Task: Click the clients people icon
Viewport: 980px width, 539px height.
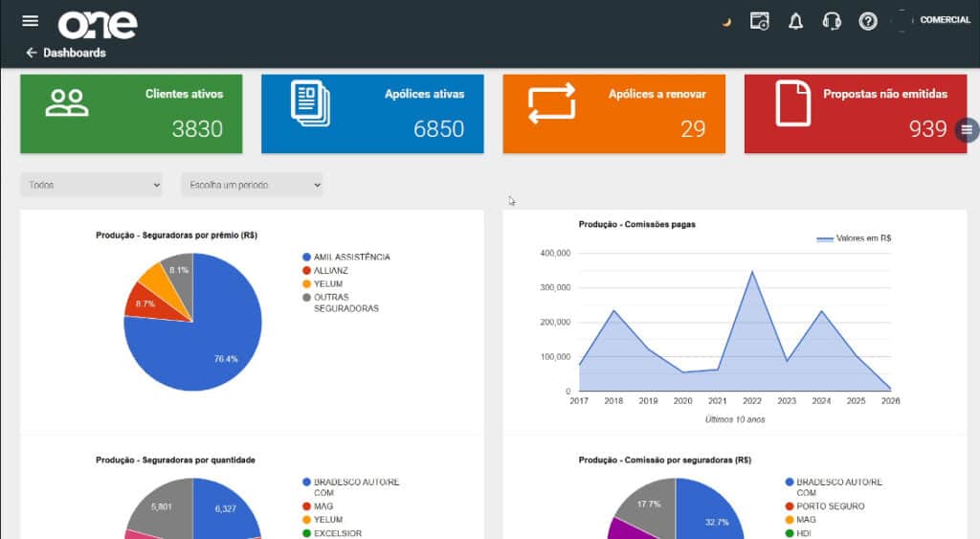Action: pos(67,102)
